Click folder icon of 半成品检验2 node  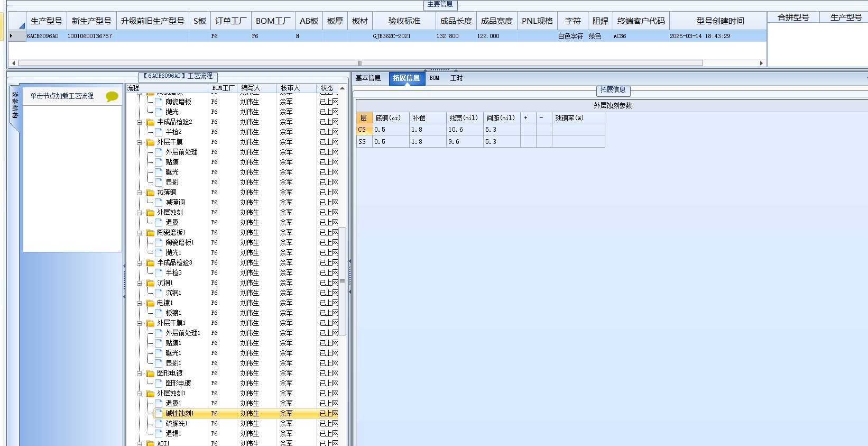(x=150, y=122)
